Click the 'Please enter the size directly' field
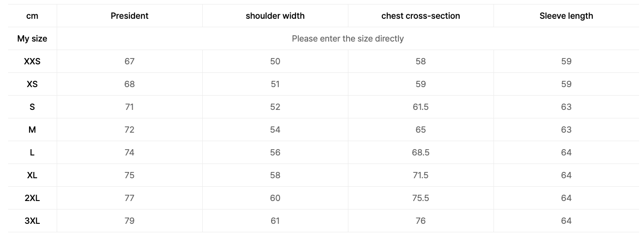The image size is (644, 243). 348,39
